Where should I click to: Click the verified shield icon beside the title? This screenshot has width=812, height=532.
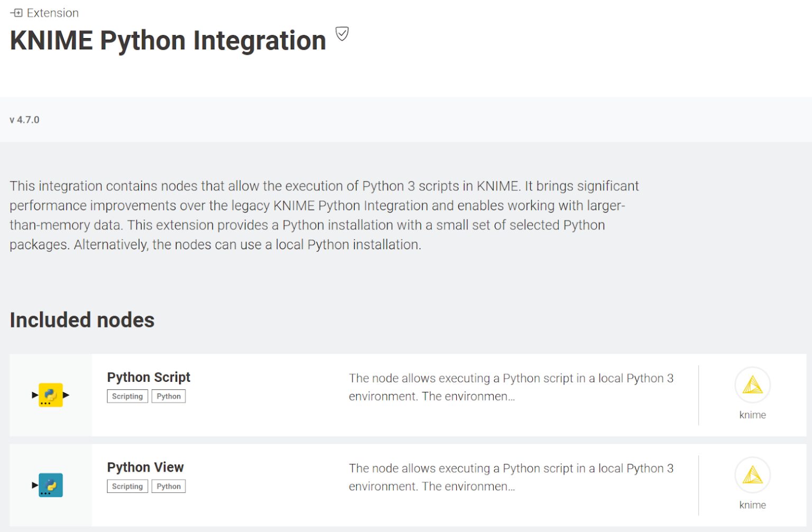pos(342,34)
